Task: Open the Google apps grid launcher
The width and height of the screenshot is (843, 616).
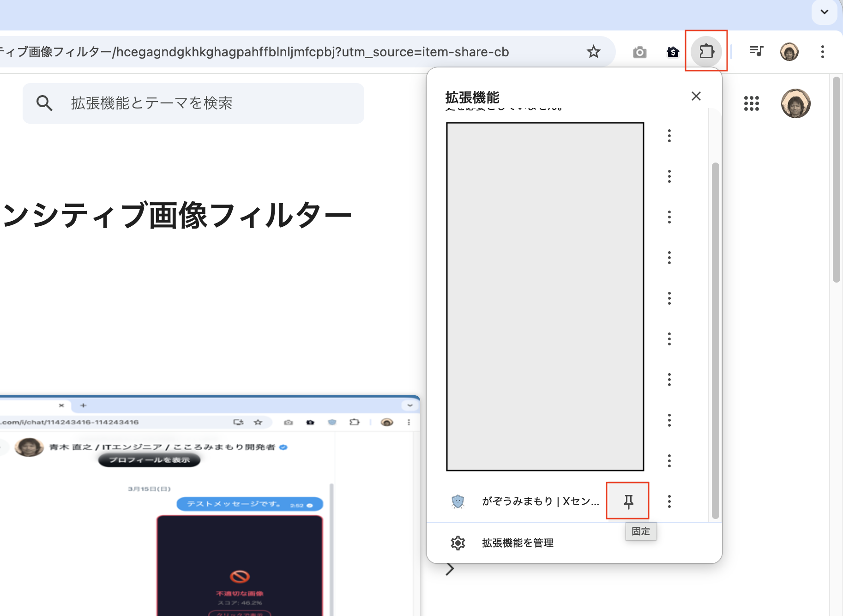Action: tap(751, 104)
